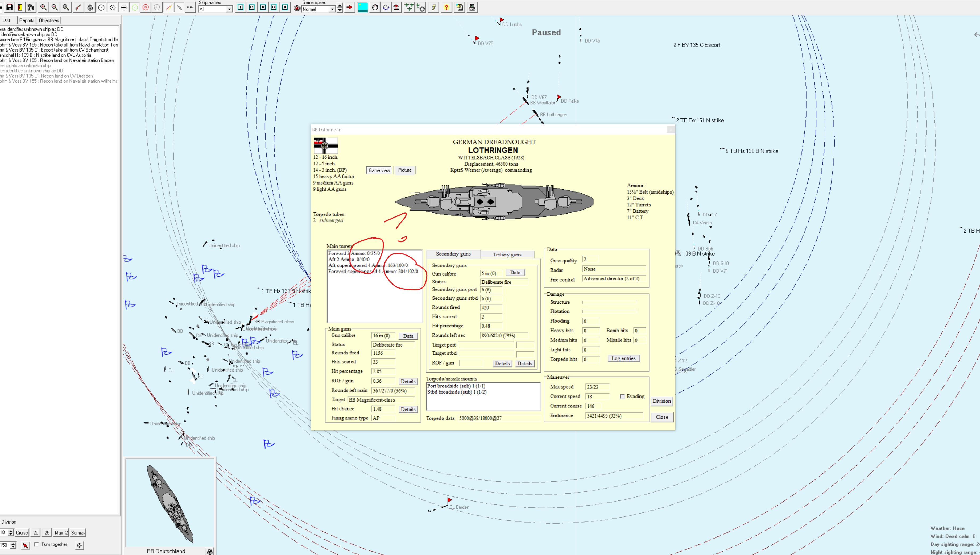The height and width of the screenshot is (555, 980).
Task: Toggle the green circle range button
Action: click(x=135, y=7)
